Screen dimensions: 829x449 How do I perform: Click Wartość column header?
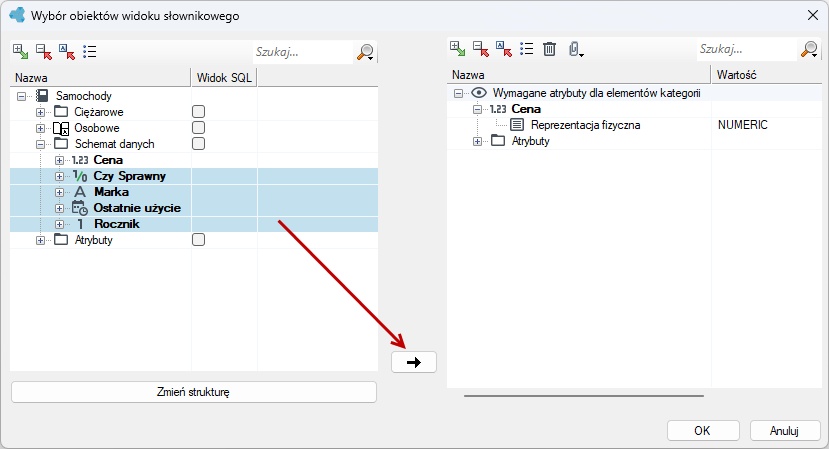tap(767, 75)
